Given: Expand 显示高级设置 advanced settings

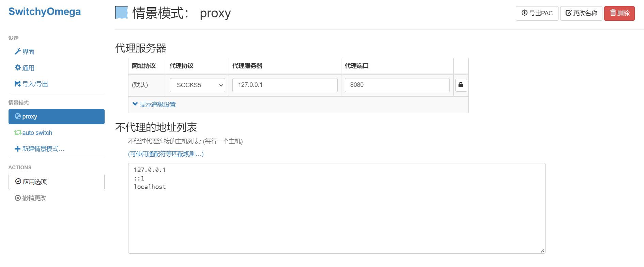Looking at the screenshot, I should point(154,105).
